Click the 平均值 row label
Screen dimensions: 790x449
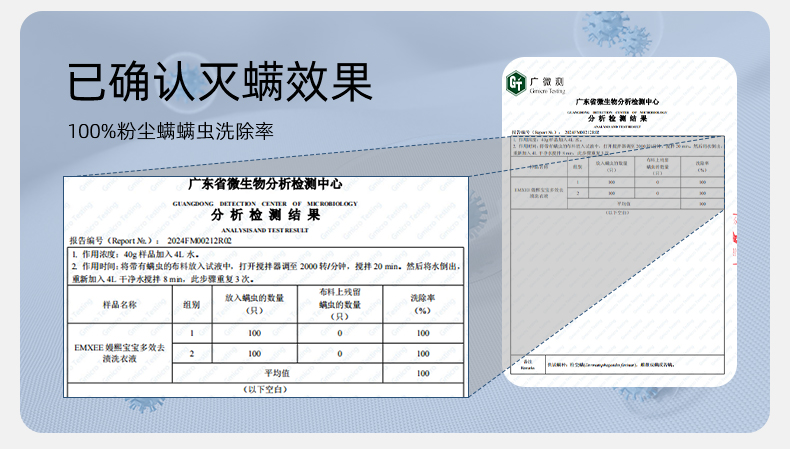tap(277, 373)
